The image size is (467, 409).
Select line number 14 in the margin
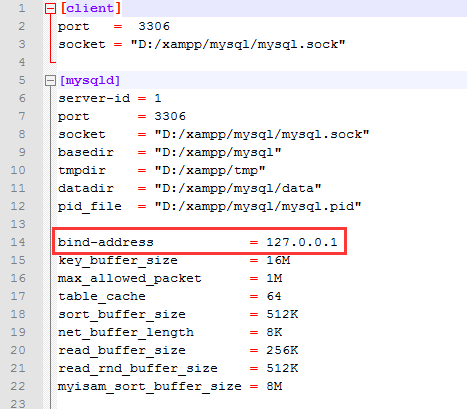coord(18,242)
